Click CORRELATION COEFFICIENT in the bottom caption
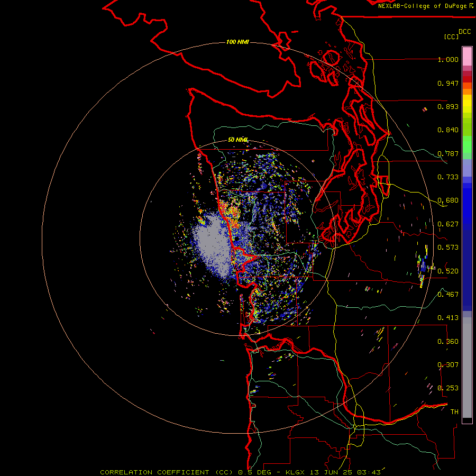476x476 pixels. [154, 472]
